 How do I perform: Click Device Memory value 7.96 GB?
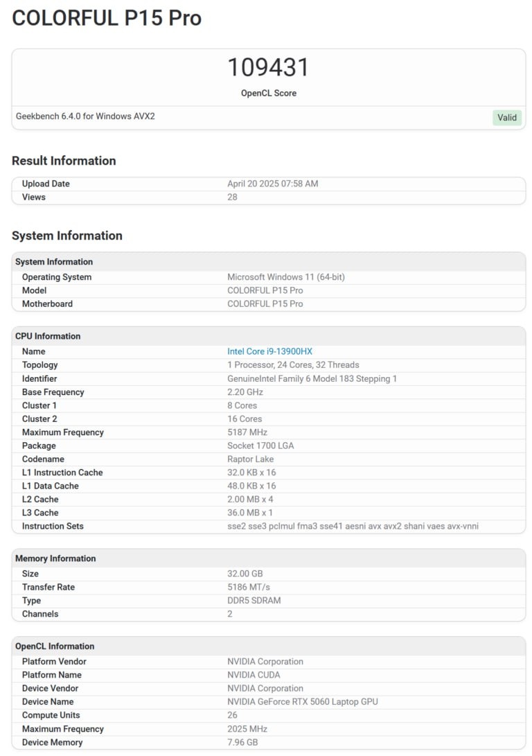point(242,743)
